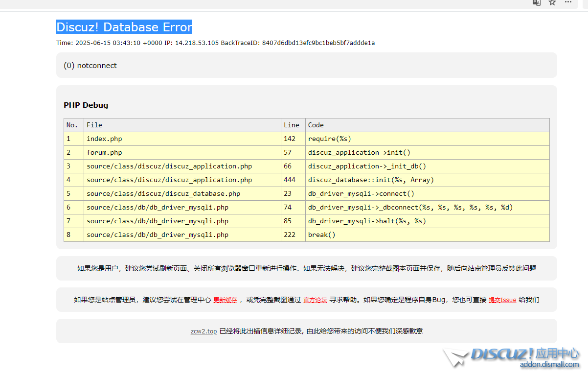Click the Code column header

point(316,125)
